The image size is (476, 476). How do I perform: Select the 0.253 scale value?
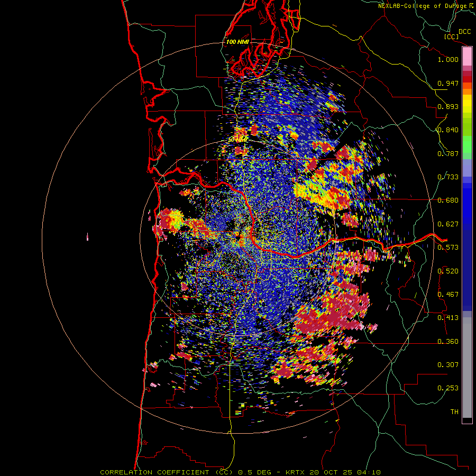click(448, 388)
